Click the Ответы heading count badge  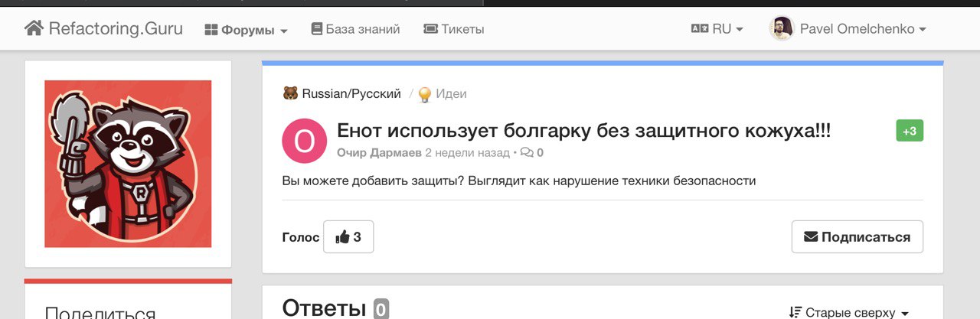click(x=381, y=309)
